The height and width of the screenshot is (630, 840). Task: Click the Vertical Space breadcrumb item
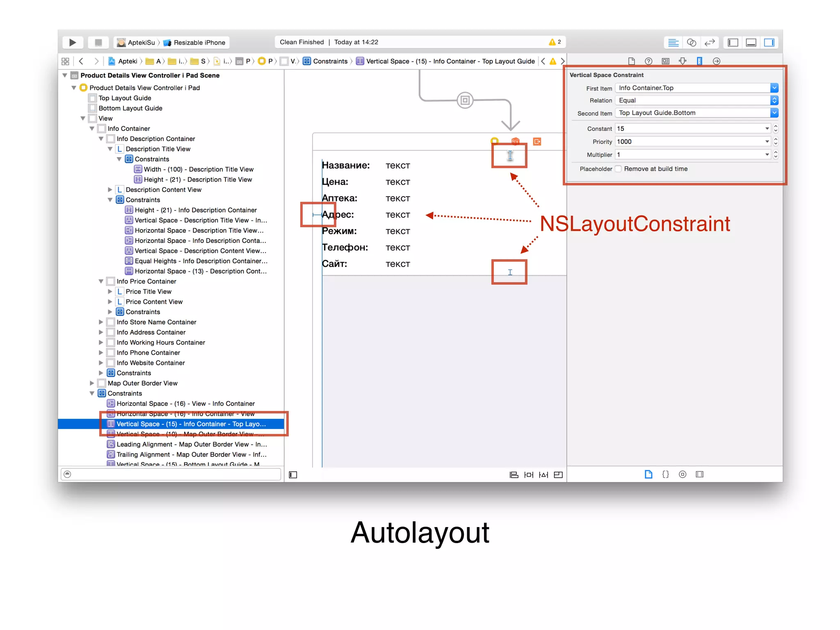(x=445, y=61)
